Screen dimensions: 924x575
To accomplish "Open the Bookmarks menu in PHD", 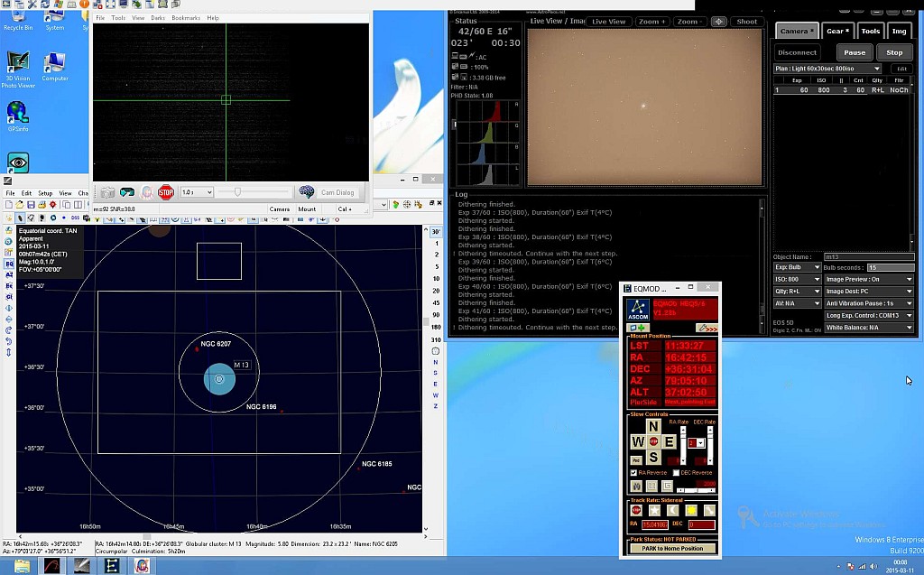I will click(186, 18).
